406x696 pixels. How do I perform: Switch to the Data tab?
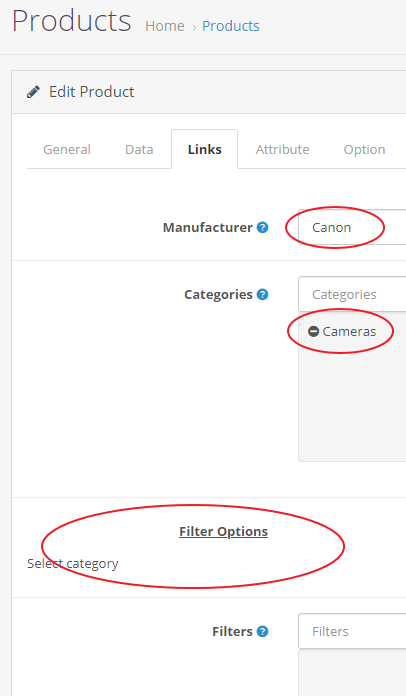(x=139, y=150)
